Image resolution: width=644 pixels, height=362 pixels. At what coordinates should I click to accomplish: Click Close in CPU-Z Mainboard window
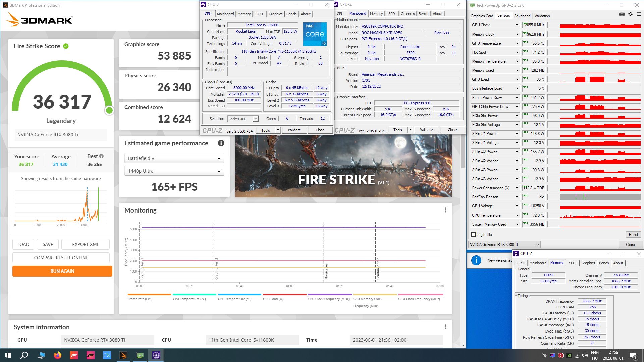point(452,130)
